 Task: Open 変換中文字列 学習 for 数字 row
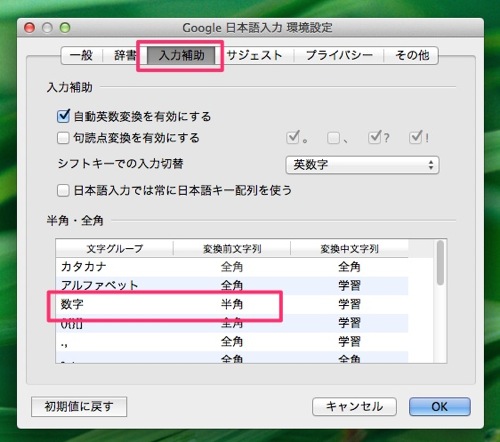coord(349,304)
